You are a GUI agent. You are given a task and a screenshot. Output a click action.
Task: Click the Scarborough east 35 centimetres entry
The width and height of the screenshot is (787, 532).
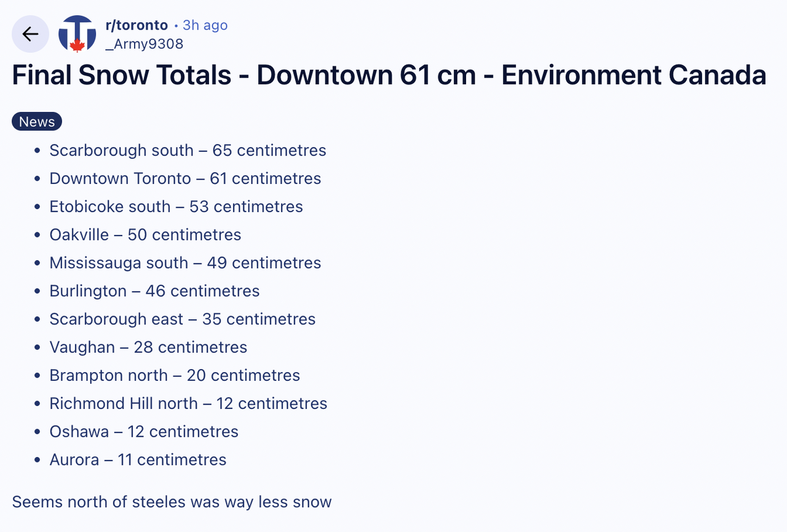(182, 319)
